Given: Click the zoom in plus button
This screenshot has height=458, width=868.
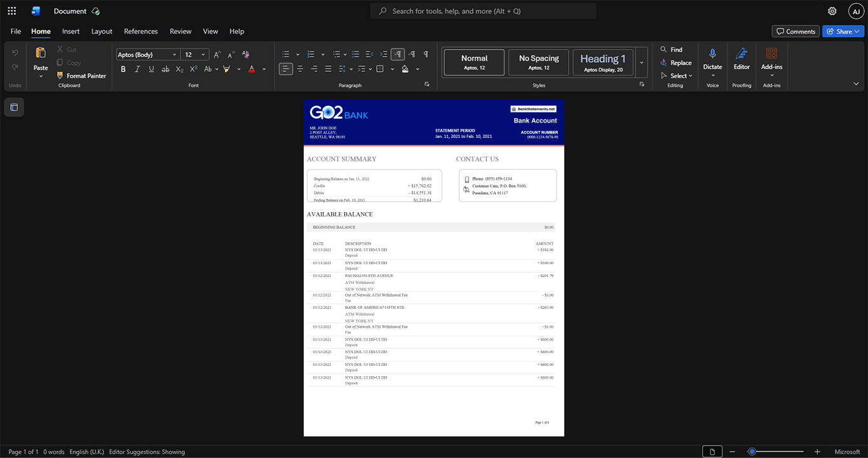Looking at the screenshot, I should pyautogui.click(x=817, y=452).
